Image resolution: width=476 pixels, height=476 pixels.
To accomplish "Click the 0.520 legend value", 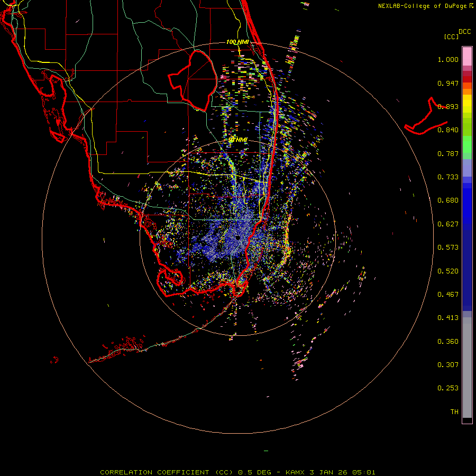I will (x=448, y=271).
